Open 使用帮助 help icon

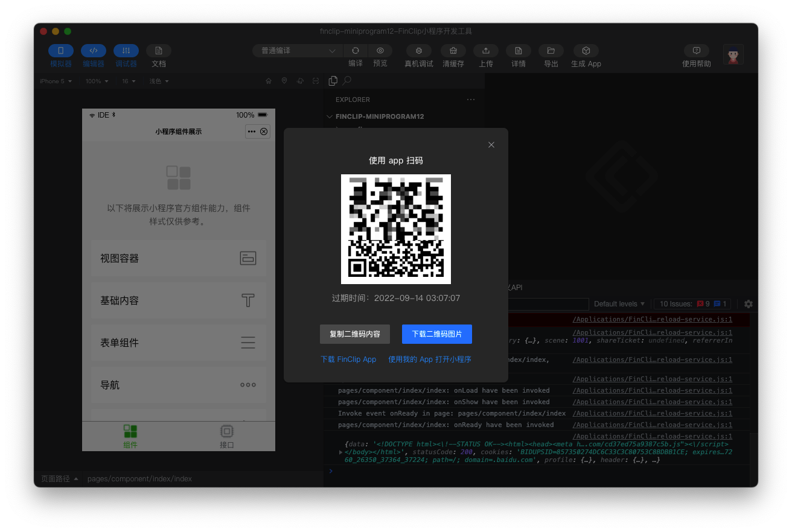click(697, 51)
